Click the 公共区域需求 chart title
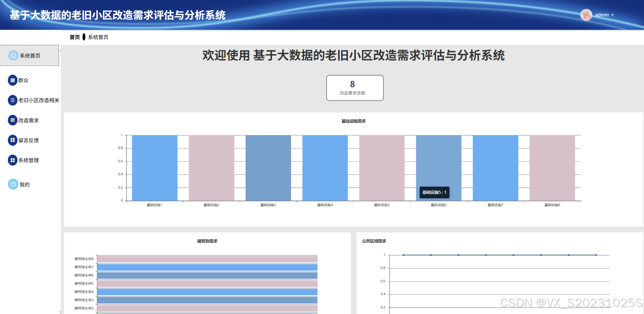644x314 pixels. coord(374,241)
